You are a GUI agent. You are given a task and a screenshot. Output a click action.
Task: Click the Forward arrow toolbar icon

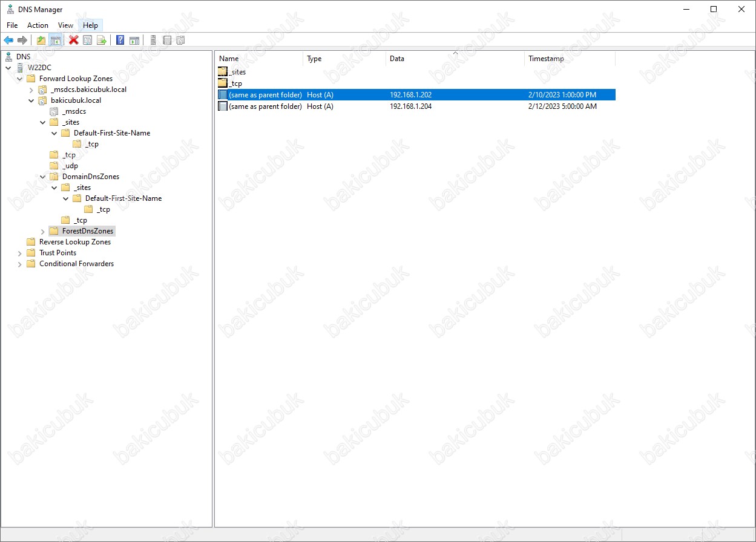tap(22, 41)
